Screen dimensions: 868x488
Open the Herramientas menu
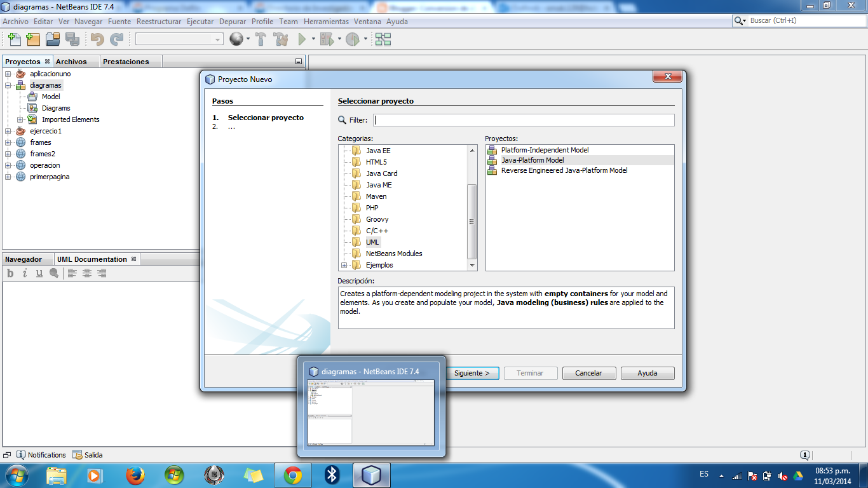click(x=326, y=21)
